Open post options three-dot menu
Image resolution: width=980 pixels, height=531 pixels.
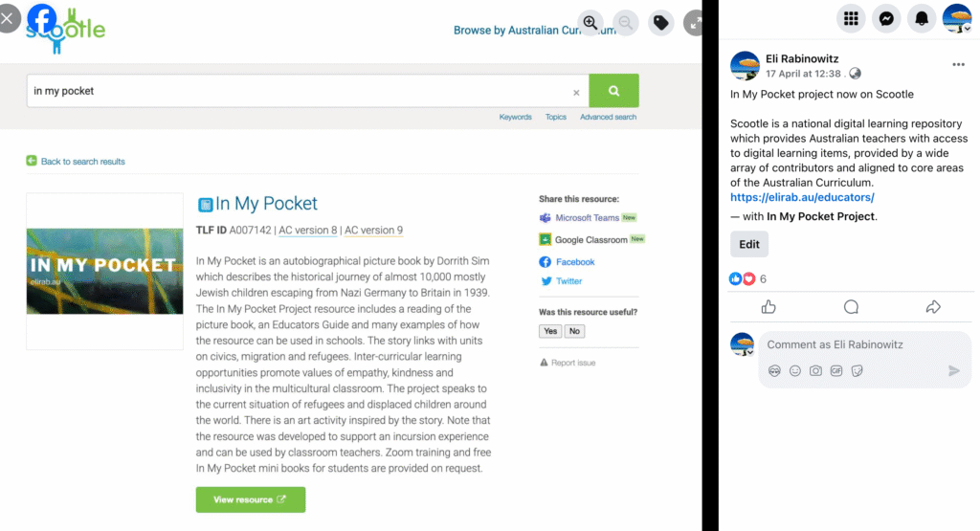pos(959,65)
